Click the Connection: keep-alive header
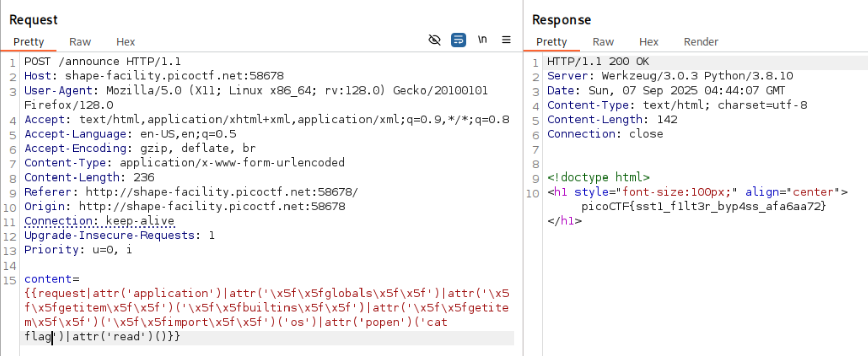868x356 pixels. pos(99,221)
